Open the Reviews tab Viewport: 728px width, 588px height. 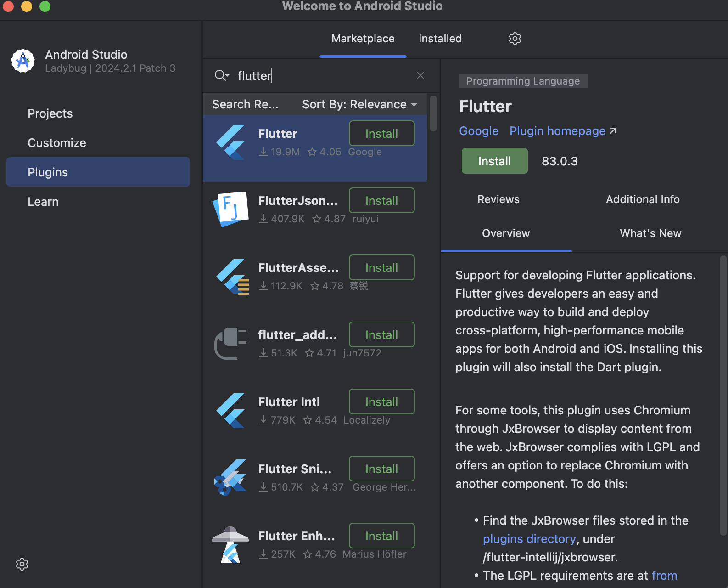tap(498, 199)
